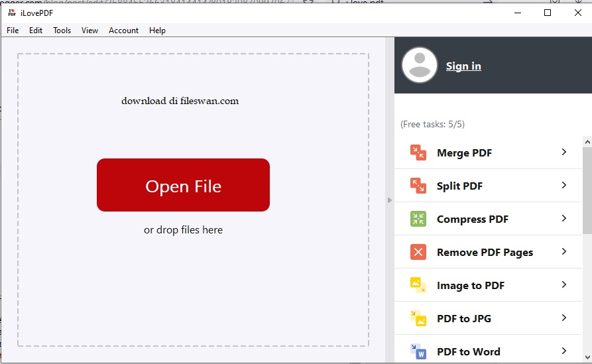Click the user avatar icon
Screen dimensions: 592x364
420,65
